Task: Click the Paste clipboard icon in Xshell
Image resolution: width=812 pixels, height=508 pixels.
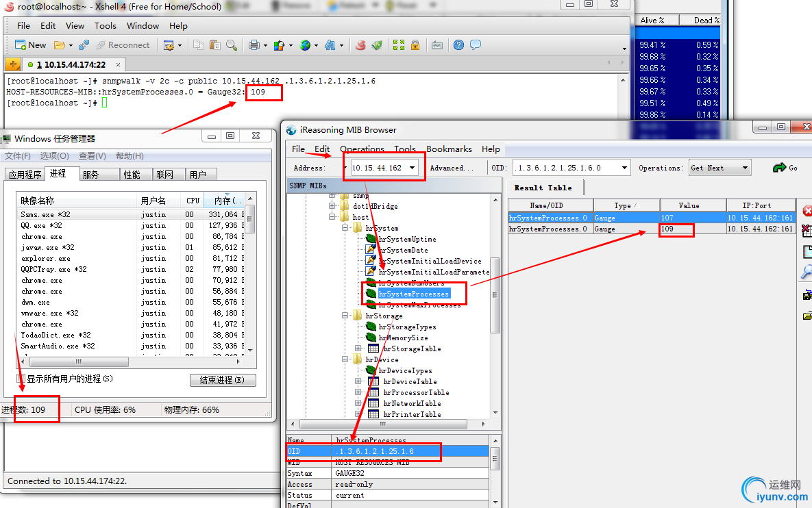Action: [x=215, y=45]
